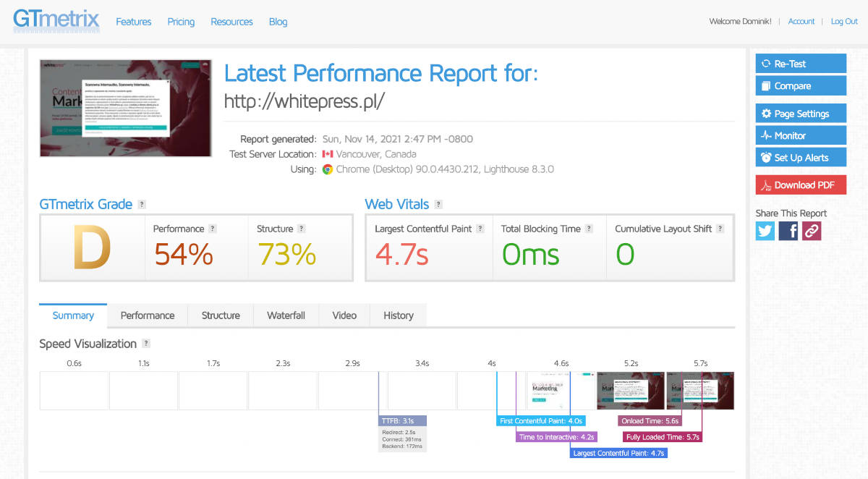Click the First Contentful Paint 4.0s marker
The height and width of the screenshot is (479, 868).
541,420
